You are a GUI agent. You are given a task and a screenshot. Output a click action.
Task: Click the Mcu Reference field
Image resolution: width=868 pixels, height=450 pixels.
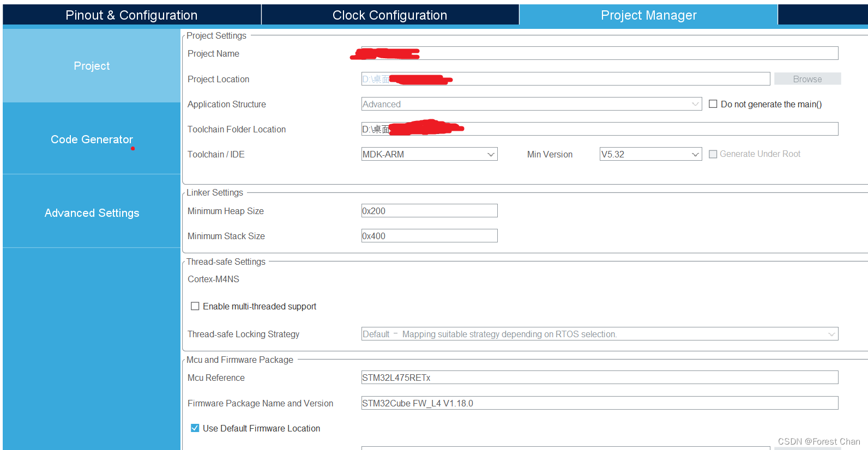coord(600,378)
